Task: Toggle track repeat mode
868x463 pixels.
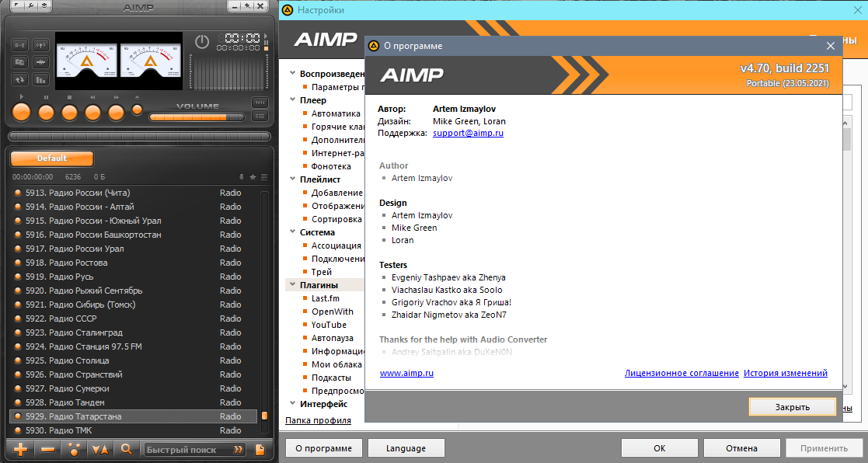Action: click(x=20, y=80)
